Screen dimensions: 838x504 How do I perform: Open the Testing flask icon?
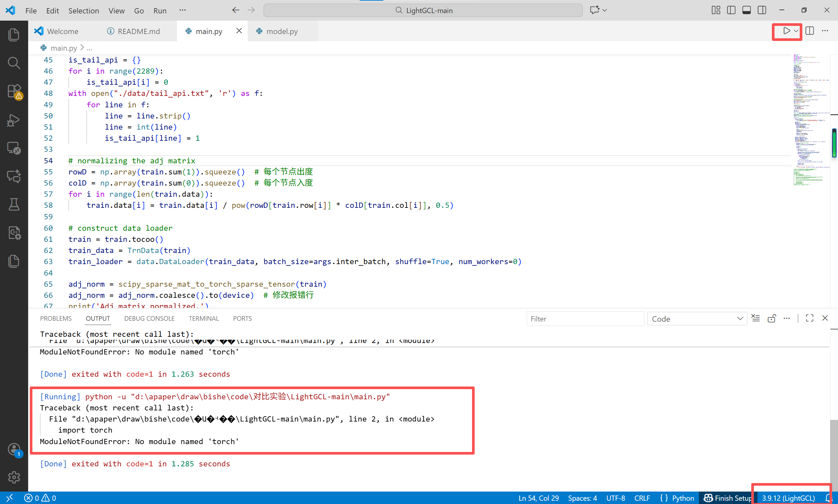14,205
